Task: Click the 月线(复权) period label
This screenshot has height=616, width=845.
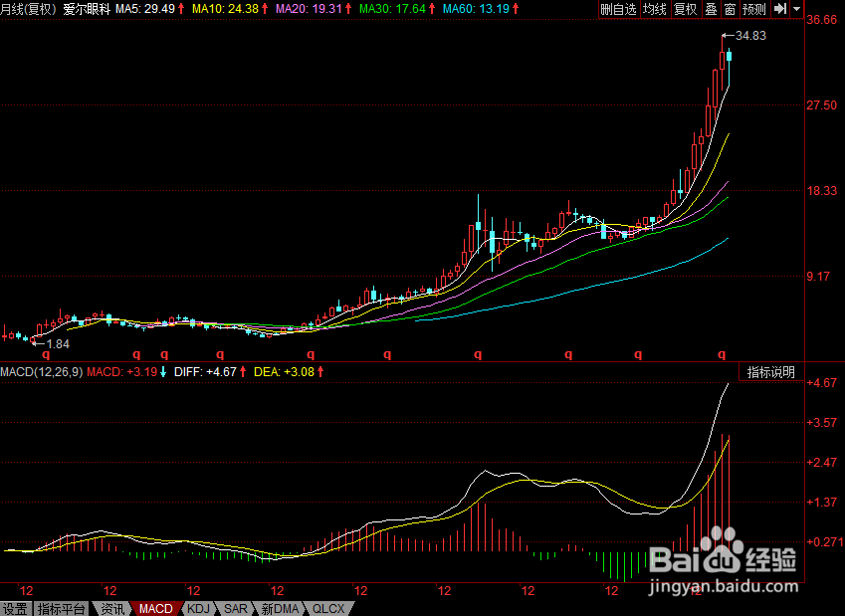Action: 28,9
